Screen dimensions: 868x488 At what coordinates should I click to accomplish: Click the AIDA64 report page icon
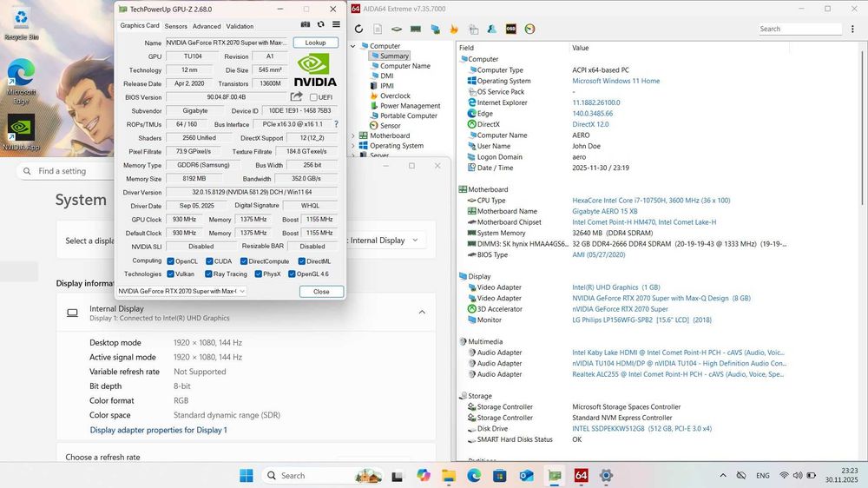(378, 29)
